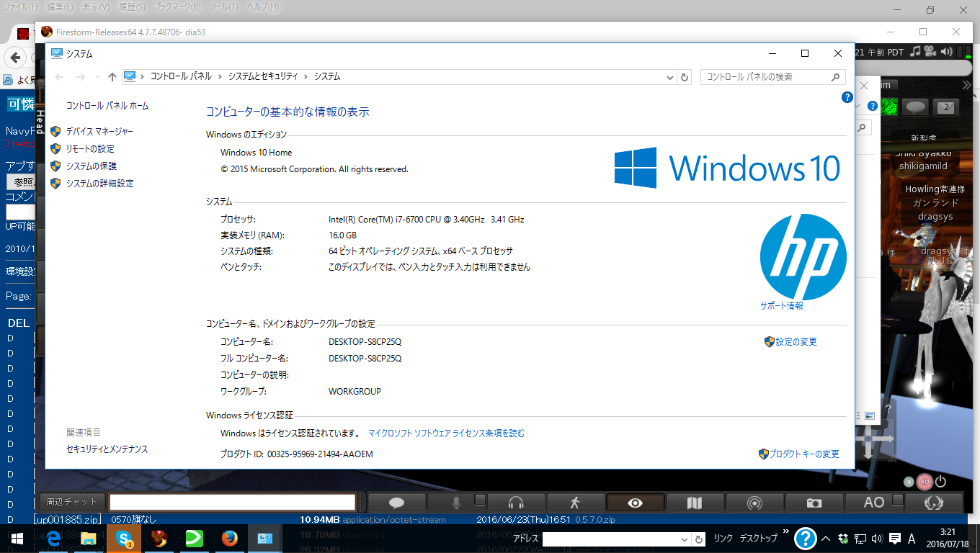The height and width of the screenshot is (553, 980).
Task: Select the コントロール パネル breadcrumb item
Action: coord(181,76)
